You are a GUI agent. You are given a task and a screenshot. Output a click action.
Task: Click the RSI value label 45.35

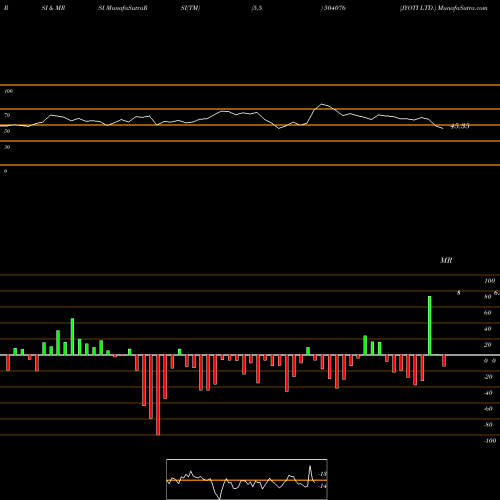click(460, 126)
